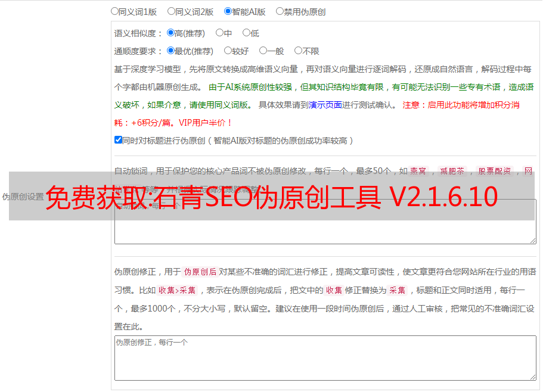Set 语义相似度 to 中

tap(219, 33)
